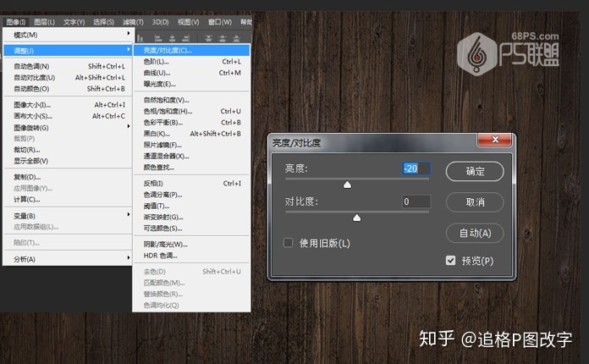Run 自动对比度(U) auto contrast
Image resolution: width=589 pixels, height=364 pixels.
(68, 78)
